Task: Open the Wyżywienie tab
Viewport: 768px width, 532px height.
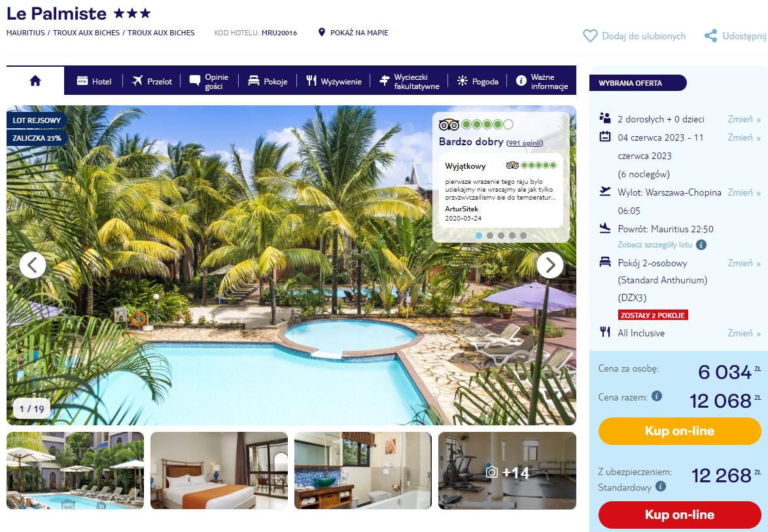Action: 334,81
